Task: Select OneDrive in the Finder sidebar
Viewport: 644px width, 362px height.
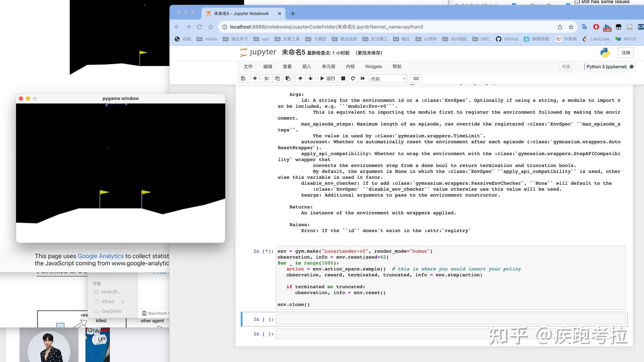Action: (x=107, y=311)
